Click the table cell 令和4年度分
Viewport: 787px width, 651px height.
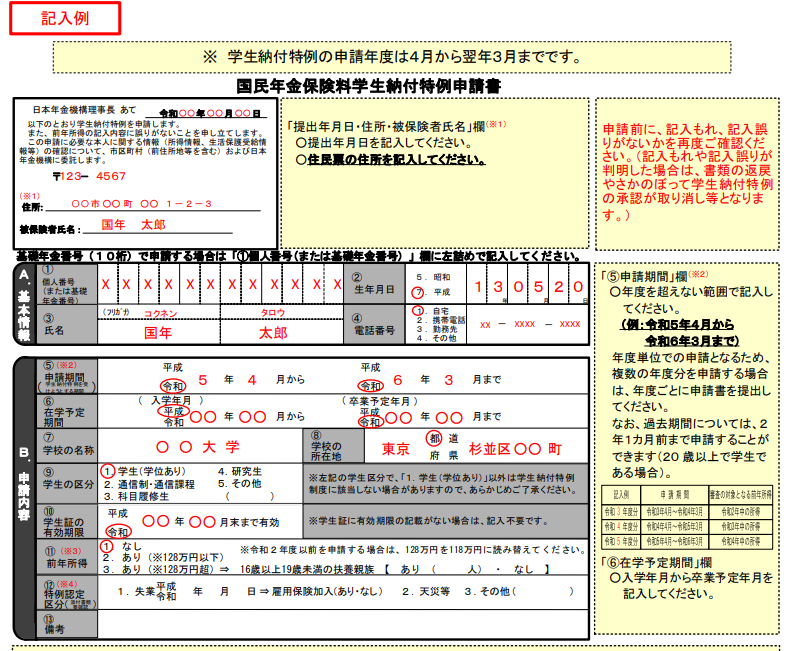620,527
